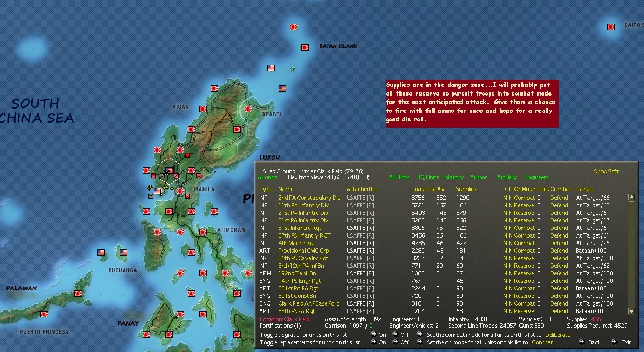The image size is (644, 352).
Task: Toggle Reserve op mode of 192nd Tank Bn
Action: pos(524,273)
